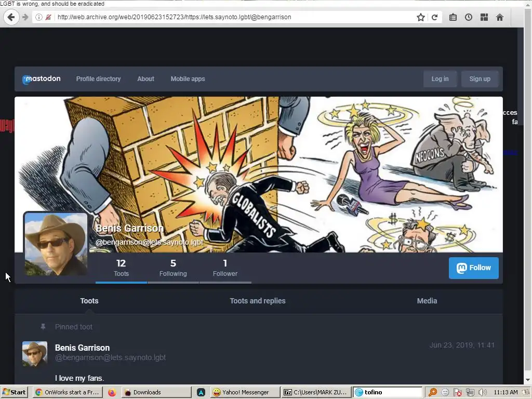Image resolution: width=532 pixels, height=399 pixels.
Task: View the 5 Following list
Action: (173, 268)
